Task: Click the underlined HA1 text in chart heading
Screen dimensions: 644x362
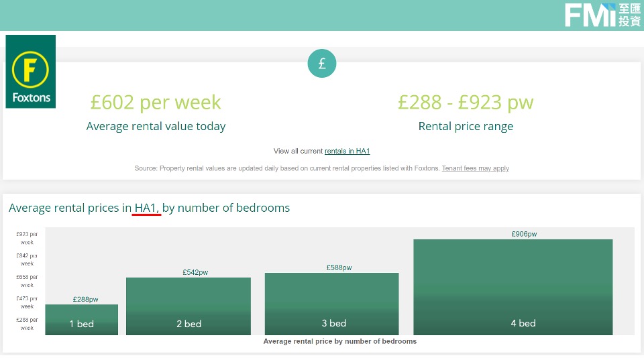Action: (x=147, y=208)
